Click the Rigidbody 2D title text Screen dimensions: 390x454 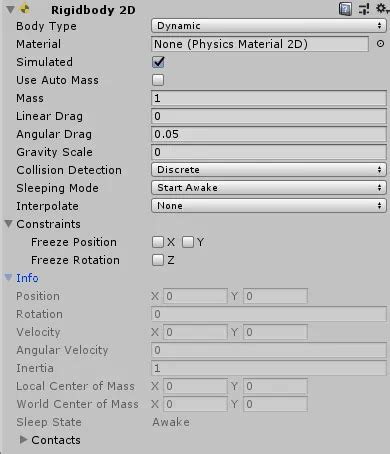[x=93, y=10]
